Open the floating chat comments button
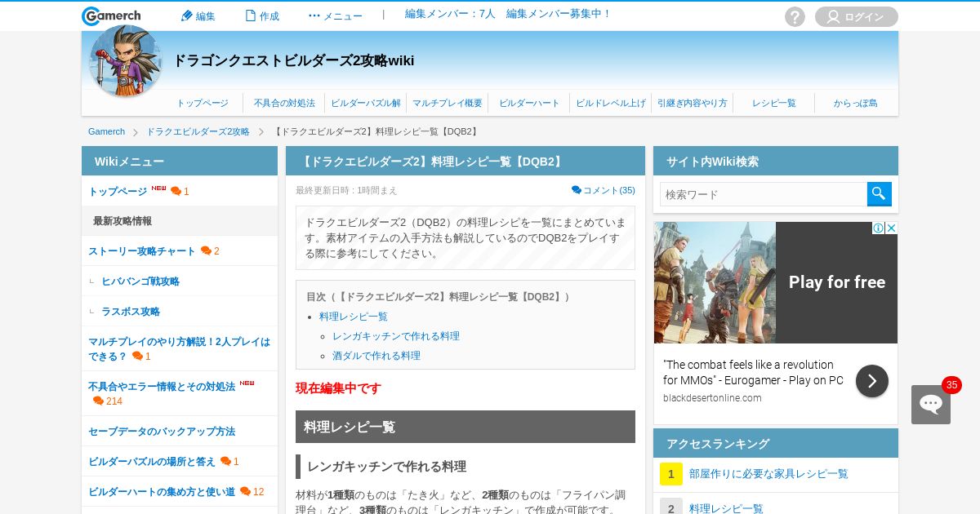Viewport: 980px width, 514px height. click(x=931, y=404)
